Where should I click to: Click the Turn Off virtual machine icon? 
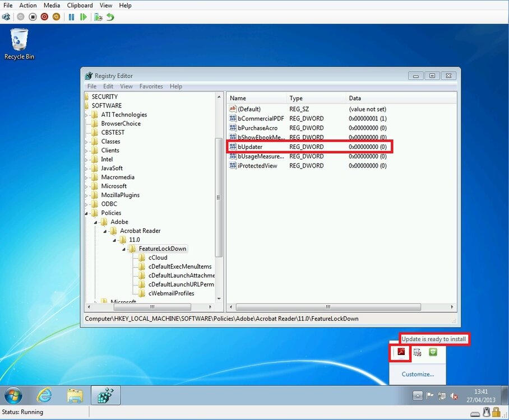(33, 17)
